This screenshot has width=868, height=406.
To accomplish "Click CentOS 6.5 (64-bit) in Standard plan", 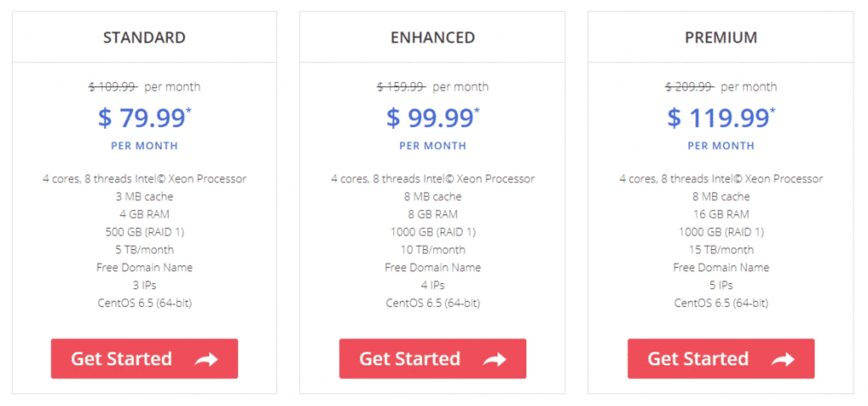I will [145, 303].
